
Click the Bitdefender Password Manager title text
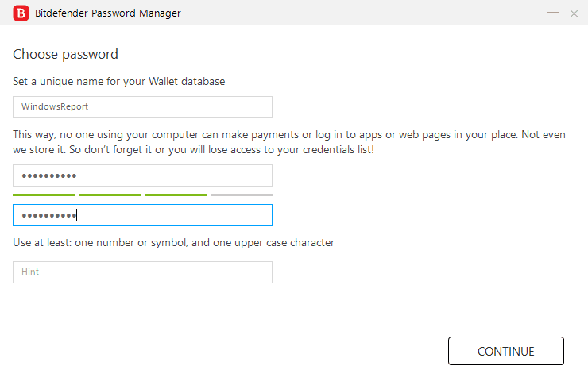point(108,13)
